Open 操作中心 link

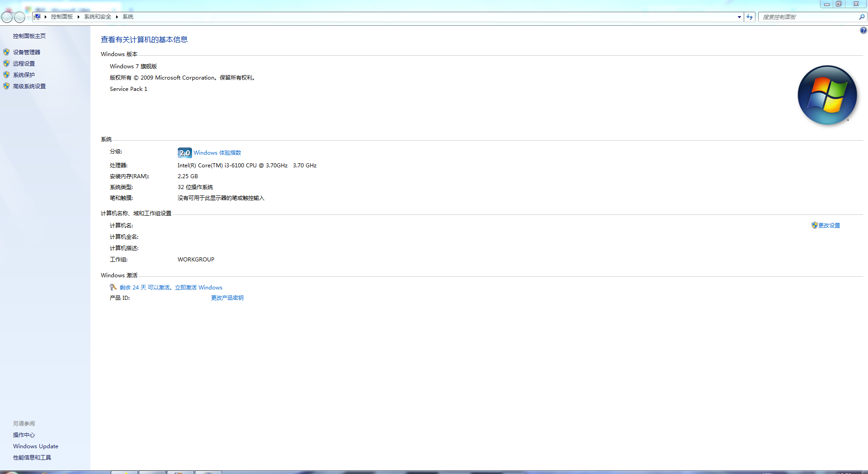click(x=24, y=435)
